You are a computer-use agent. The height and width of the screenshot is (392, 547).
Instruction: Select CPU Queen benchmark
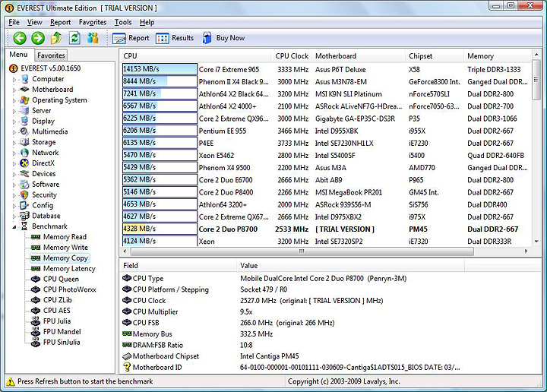coord(61,279)
